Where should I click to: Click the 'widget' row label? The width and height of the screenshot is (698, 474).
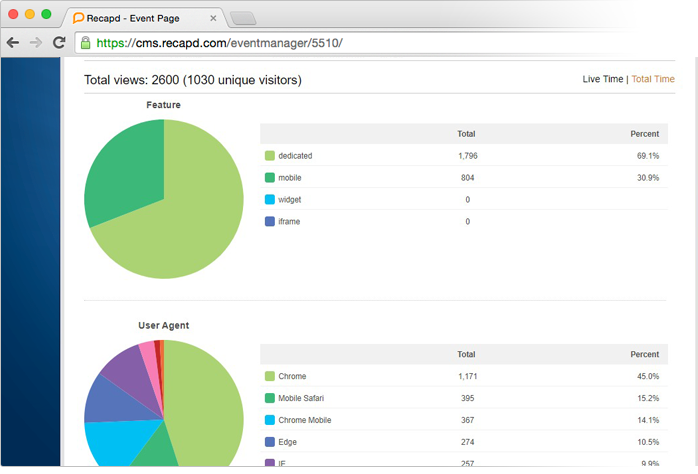[290, 199]
